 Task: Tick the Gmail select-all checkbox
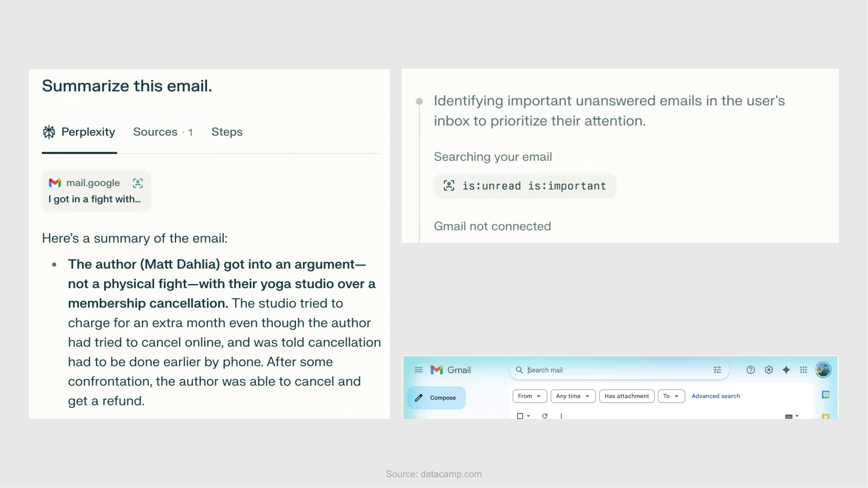[x=520, y=416]
